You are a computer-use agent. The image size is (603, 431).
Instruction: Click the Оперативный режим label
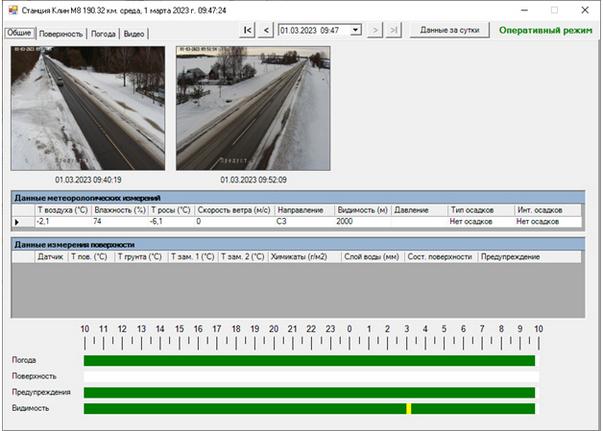pyautogui.click(x=546, y=31)
